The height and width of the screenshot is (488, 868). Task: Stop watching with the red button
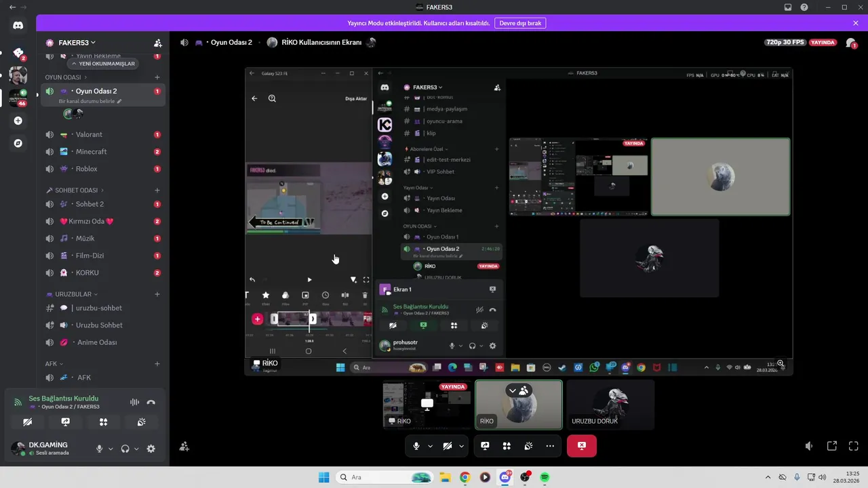tap(581, 446)
